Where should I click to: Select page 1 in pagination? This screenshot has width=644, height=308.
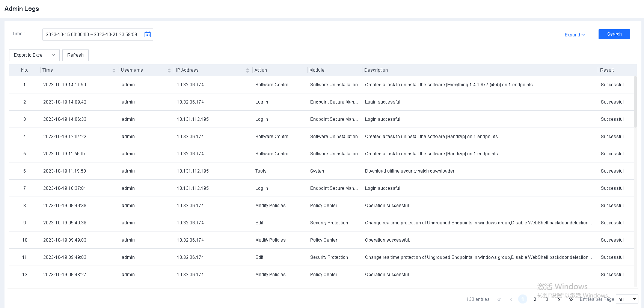(x=522, y=299)
